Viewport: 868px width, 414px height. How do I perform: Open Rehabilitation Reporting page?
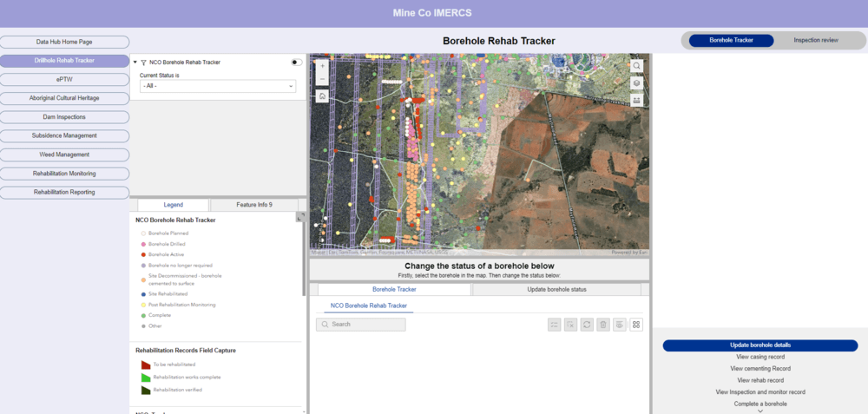point(64,193)
